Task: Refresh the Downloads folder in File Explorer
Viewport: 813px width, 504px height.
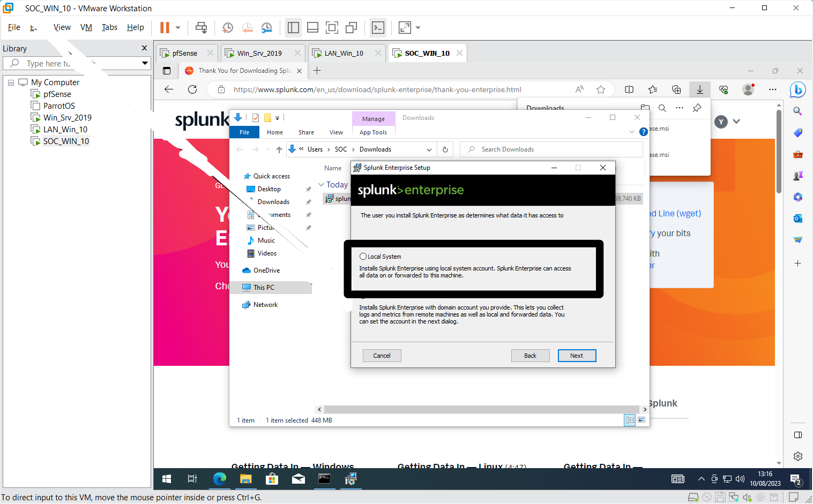Action: pos(445,149)
